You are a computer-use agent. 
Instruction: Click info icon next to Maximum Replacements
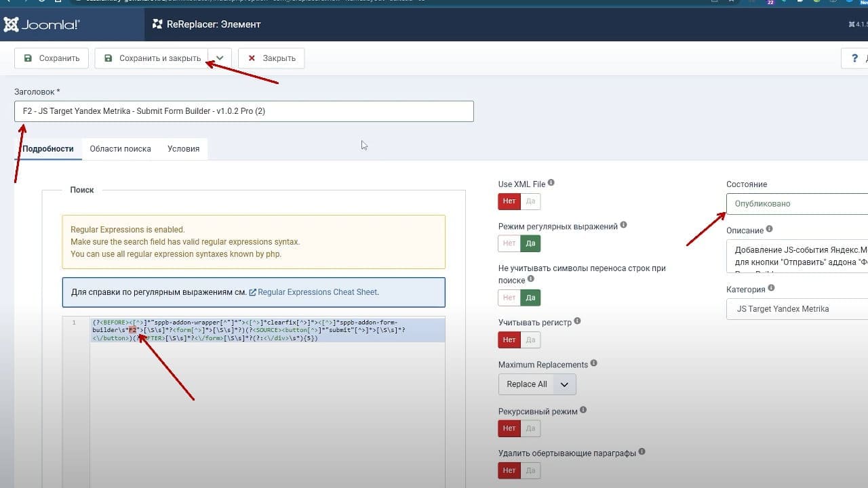click(594, 363)
